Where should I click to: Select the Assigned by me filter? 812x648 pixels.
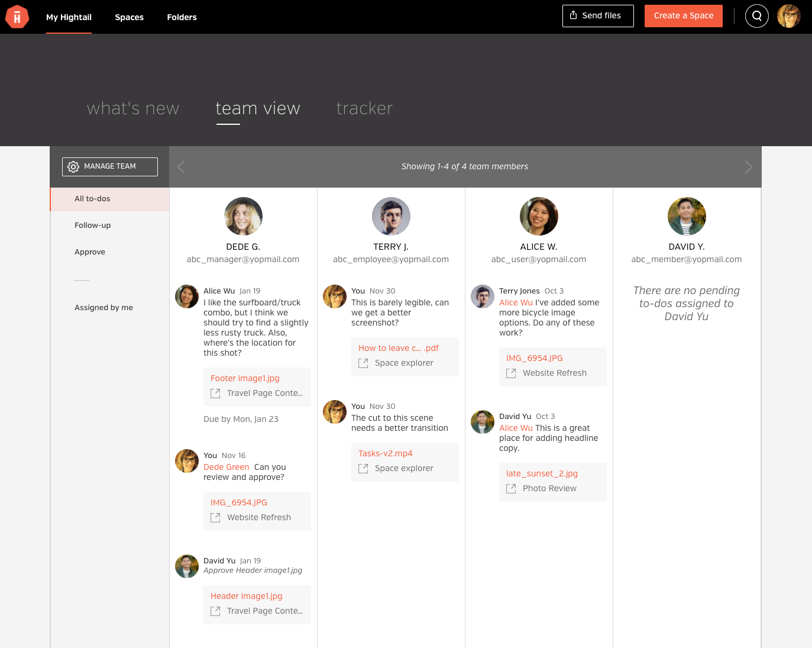[x=103, y=308]
